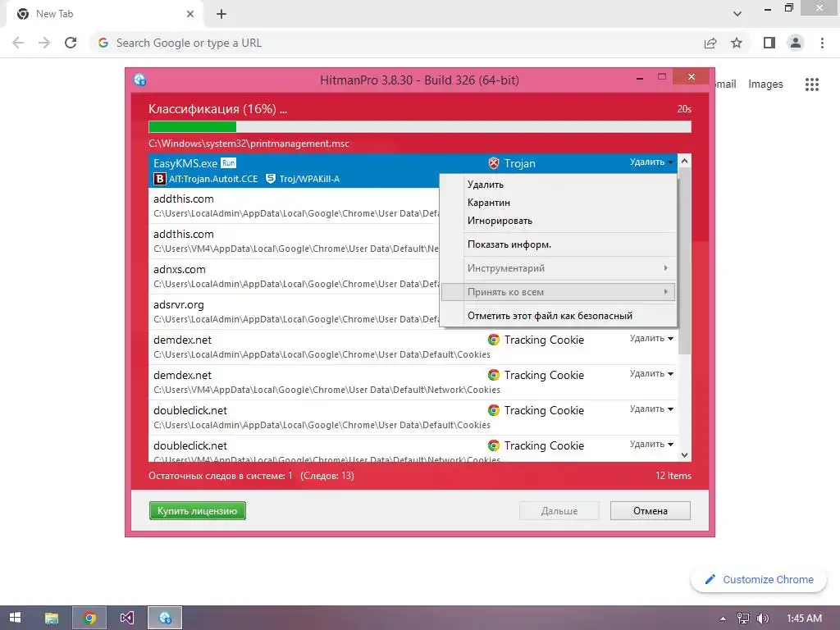Click the Купить лицензию button
Screen dimensions: 840x630
[x=197, y=510]
